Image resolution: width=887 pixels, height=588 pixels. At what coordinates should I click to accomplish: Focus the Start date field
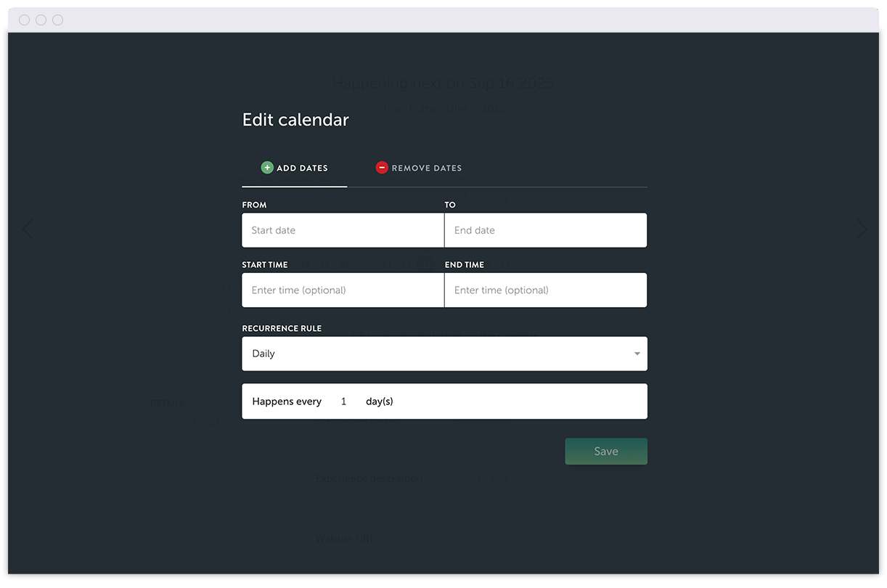click(x=343, y=230)
